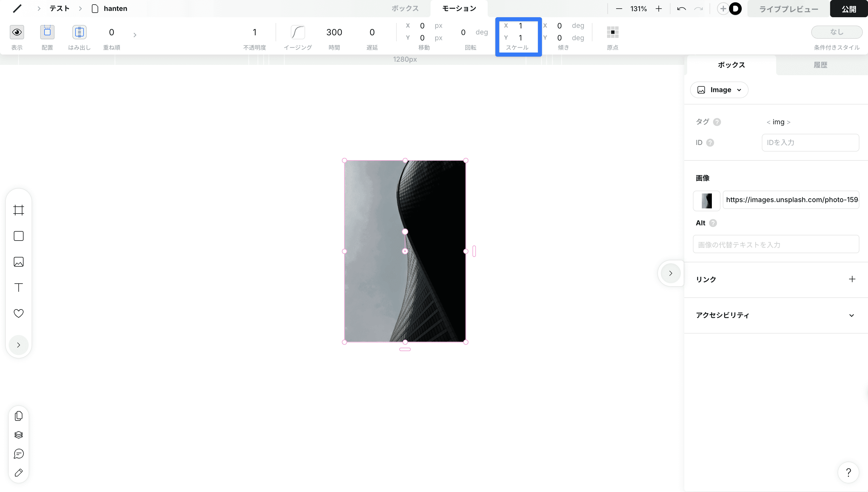Open the Image type dropdown

[719, 90]
